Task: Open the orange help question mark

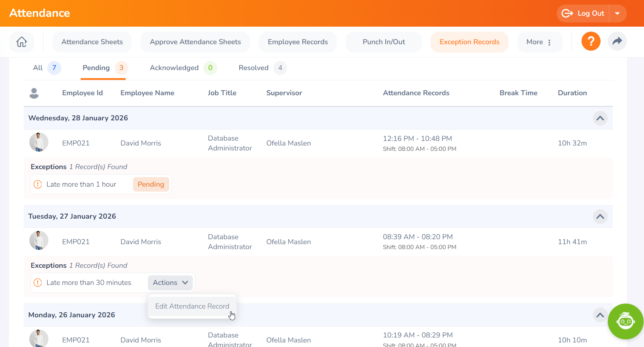Action: click(x=591, y=41)
